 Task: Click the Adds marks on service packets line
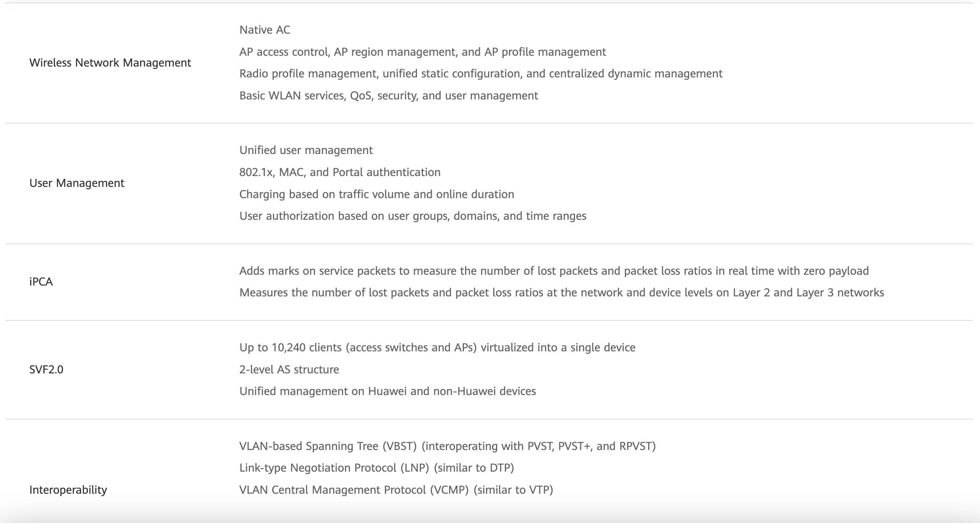(x=554, y=271)
